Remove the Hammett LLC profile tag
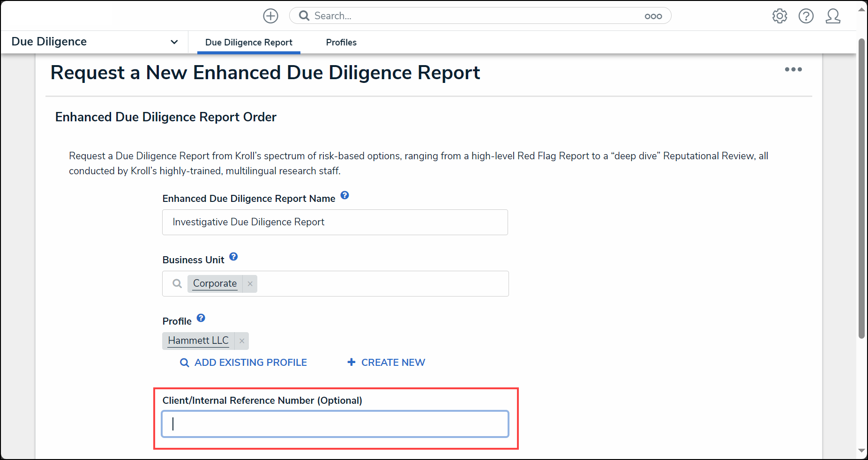Viewport: 868px width, 460px height. click(x=242, y=341)
